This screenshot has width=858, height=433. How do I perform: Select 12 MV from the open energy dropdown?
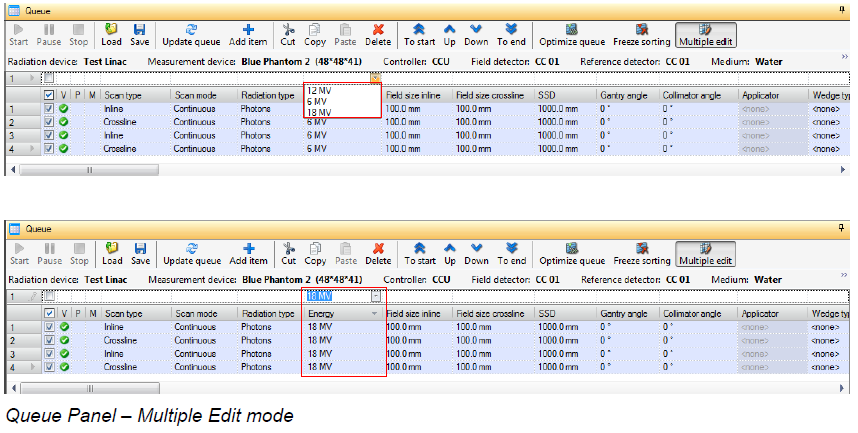click(x=319, y=90)
